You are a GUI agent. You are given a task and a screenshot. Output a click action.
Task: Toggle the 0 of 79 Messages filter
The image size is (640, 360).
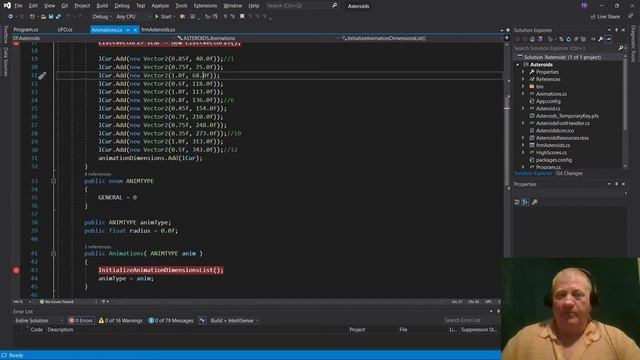(171, 321)
